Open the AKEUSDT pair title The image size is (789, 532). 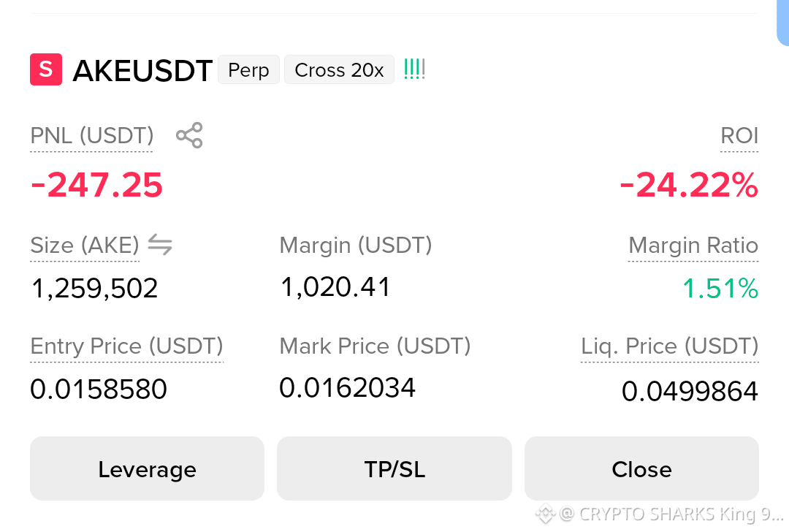(x=142, y=70)
